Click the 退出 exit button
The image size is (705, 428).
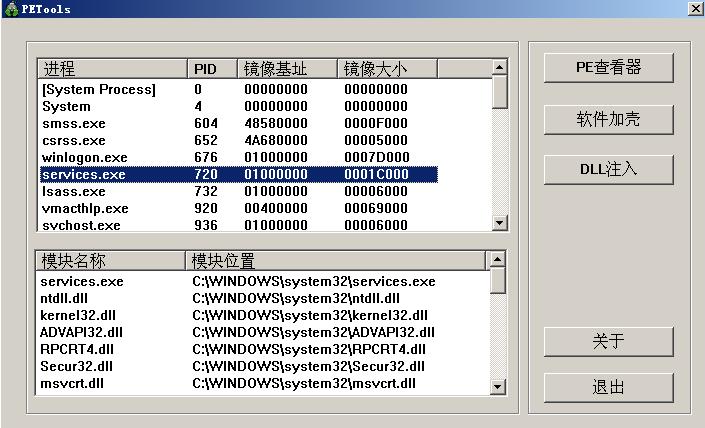pyautogui.click(x=608, y=388)
